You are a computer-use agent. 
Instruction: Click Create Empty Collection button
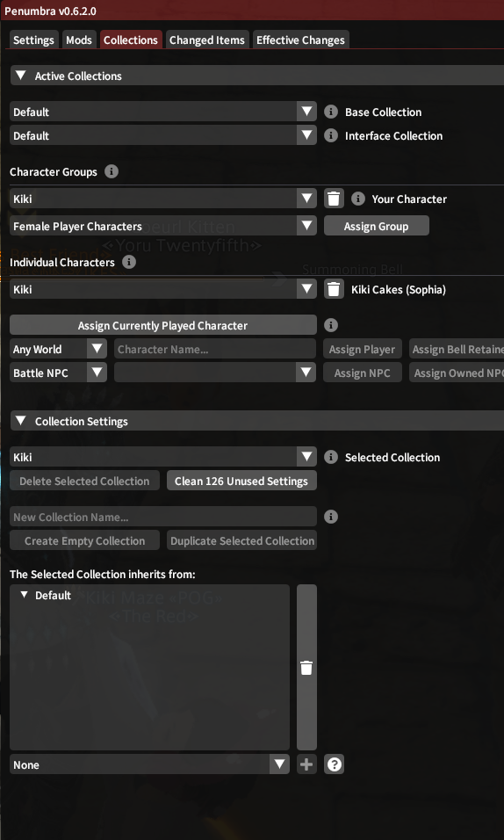tap(84, 540)
